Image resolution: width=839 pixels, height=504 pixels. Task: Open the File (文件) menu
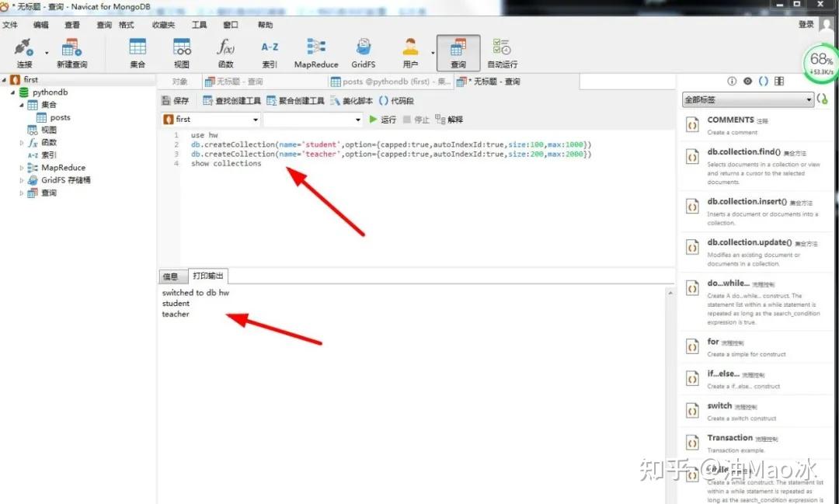pos(9,25)
